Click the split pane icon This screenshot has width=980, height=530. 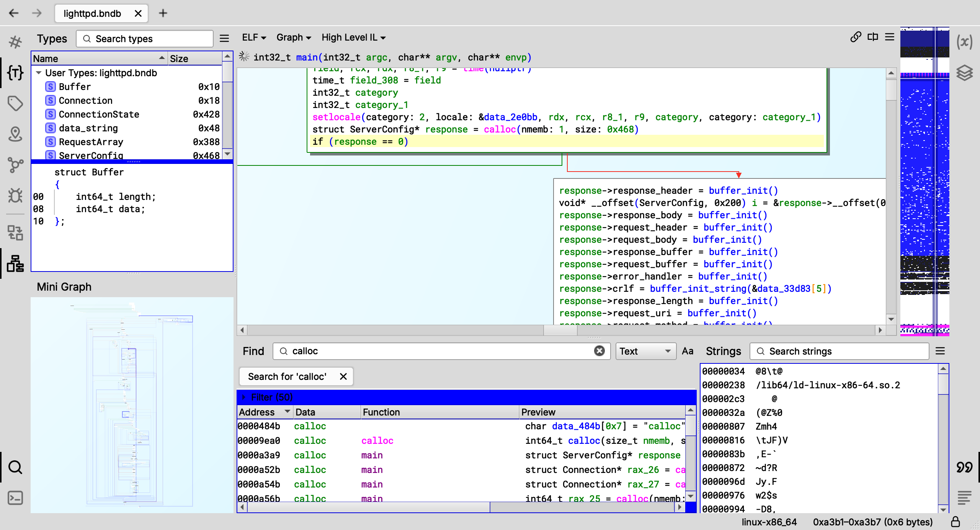(873, 37)
